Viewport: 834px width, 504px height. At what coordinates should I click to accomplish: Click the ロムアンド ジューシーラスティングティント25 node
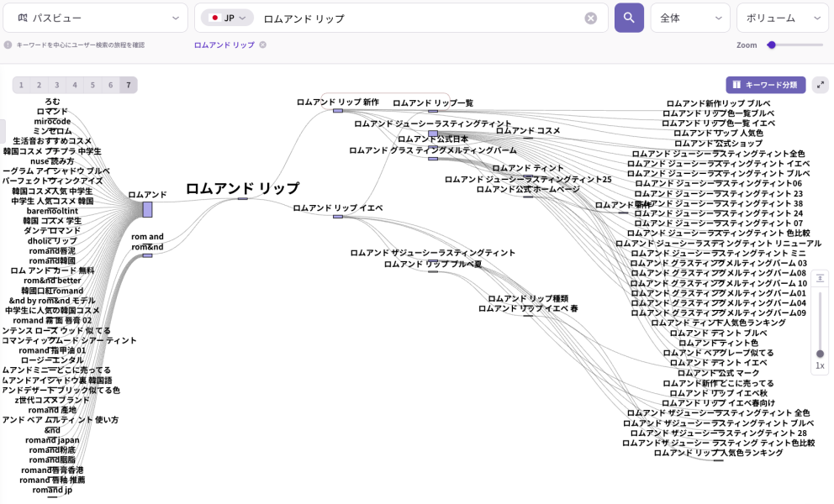[528, 180]
